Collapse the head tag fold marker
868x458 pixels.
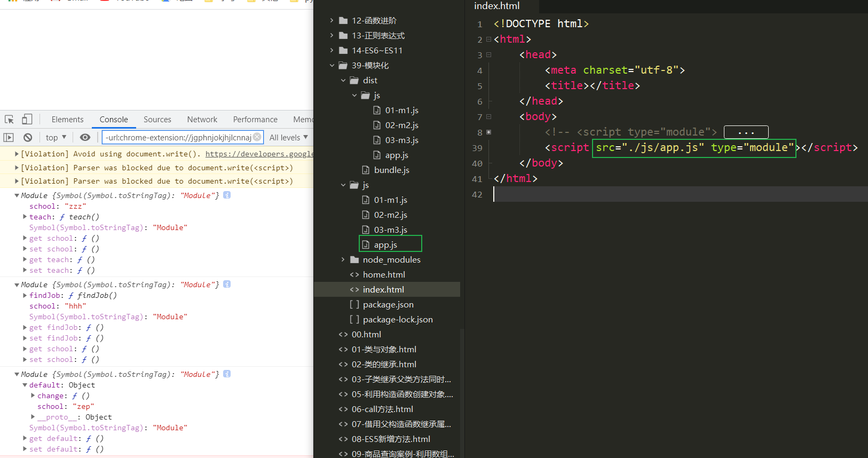pyautogui.click(x=488, y=54)
